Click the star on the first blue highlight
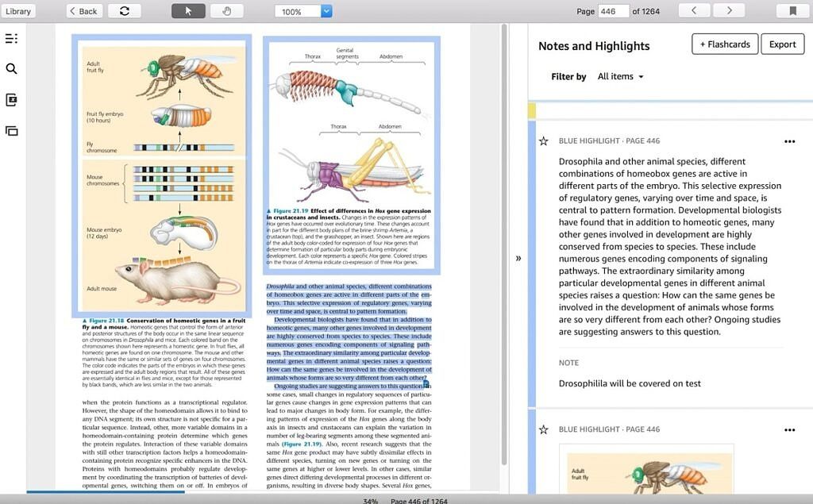The width and height of the screenshot is (813, 504). (x=543, y=140)
